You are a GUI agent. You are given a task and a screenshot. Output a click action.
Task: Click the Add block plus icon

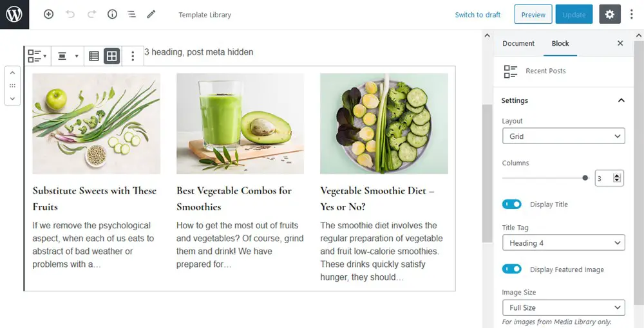48,14
